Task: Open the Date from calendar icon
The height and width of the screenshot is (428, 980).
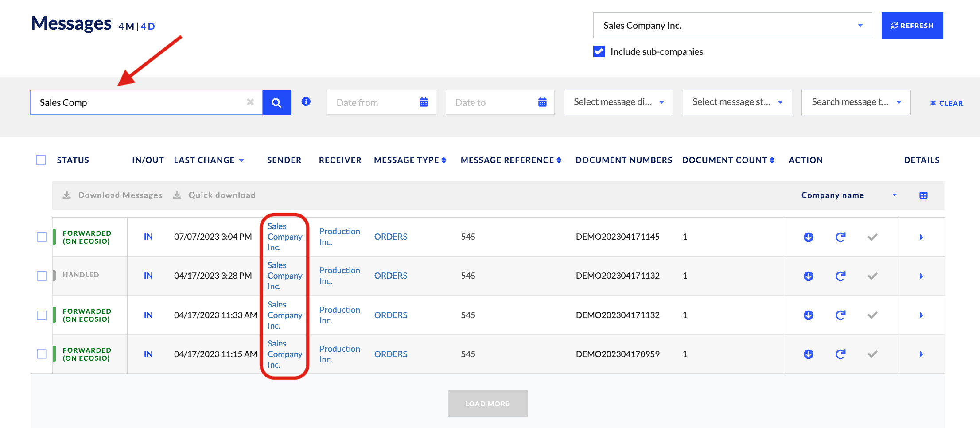Action: tap(424, 102)
